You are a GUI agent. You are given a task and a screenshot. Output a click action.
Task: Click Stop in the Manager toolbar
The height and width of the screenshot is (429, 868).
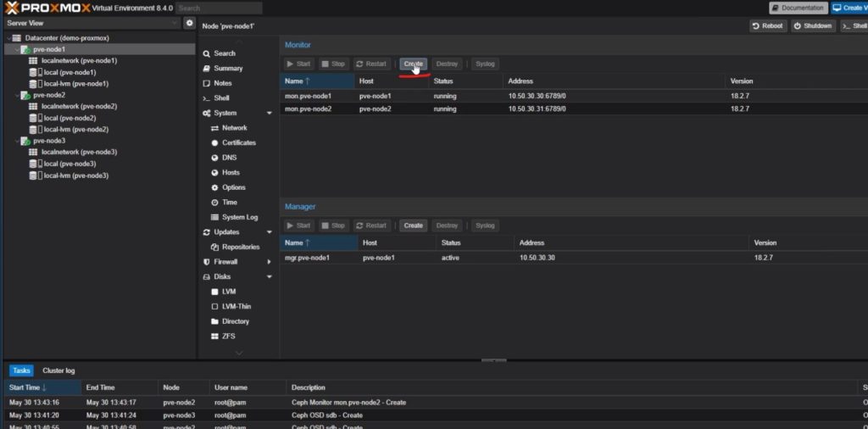332,226
